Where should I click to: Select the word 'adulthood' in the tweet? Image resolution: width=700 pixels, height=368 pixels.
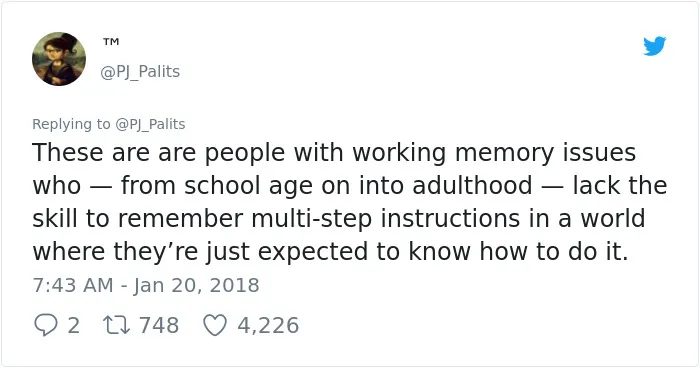point(472,185)
